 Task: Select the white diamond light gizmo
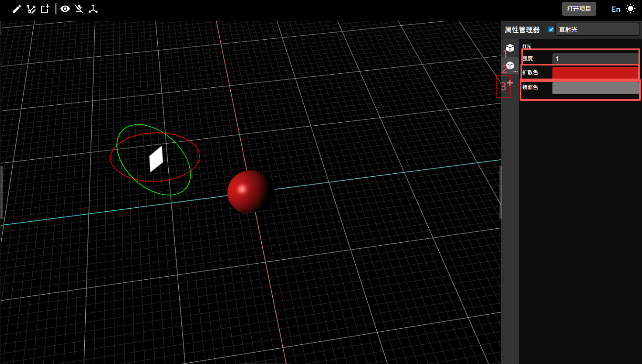[156, 159]
